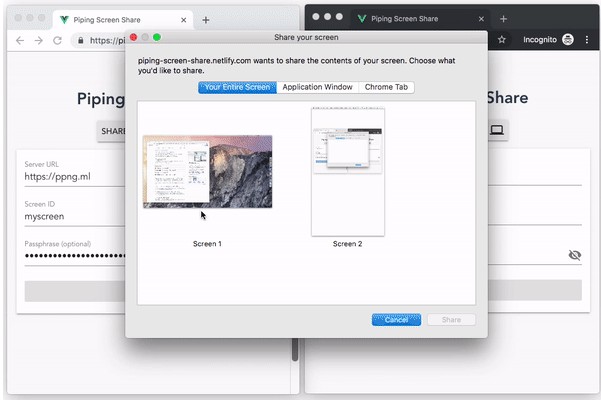
Task: Switch to Chrome Tab option
Action: [387, 88]
